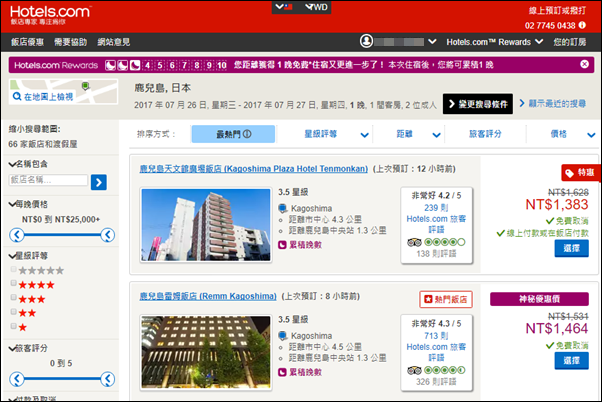Click 選擇 button for NT$1,464 hotel

pos(571,361)
